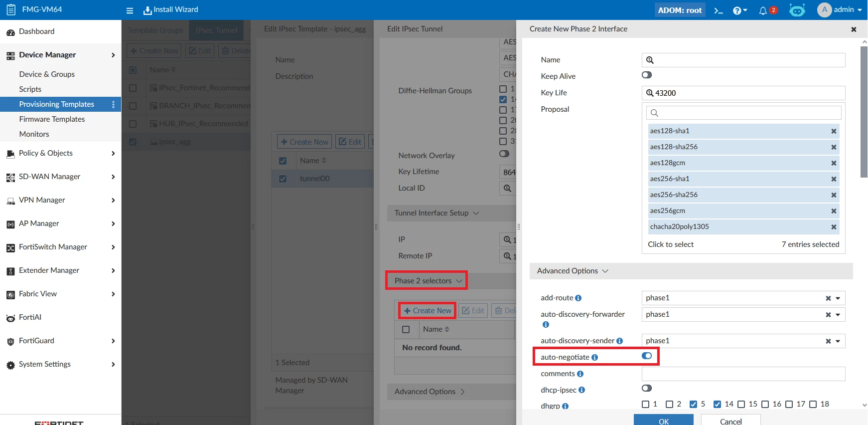The width and height of the screenshot is (868, 425).
Task: Disable the auto-negotiate toggle
Action: tap(647, 356)
